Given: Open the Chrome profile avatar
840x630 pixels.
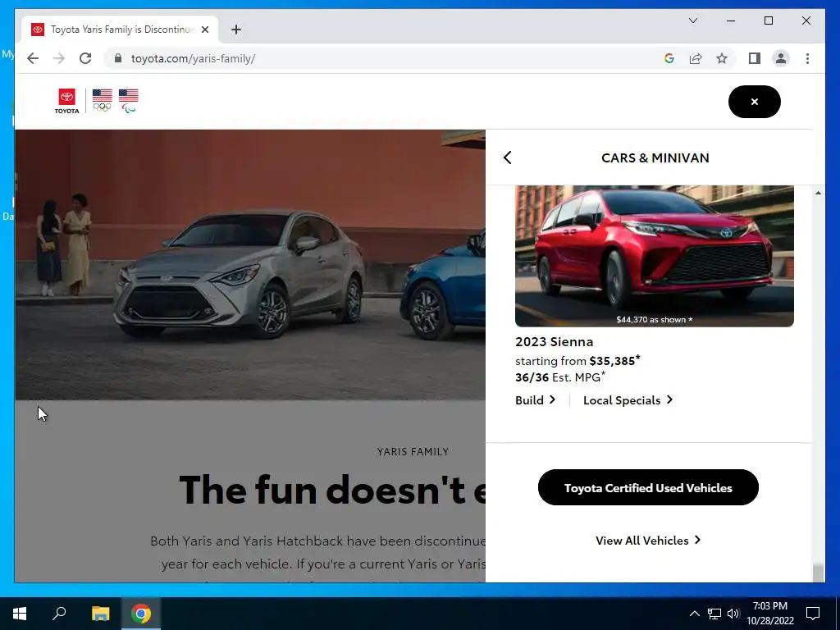Looking at the screenshot, I should 781,58.
